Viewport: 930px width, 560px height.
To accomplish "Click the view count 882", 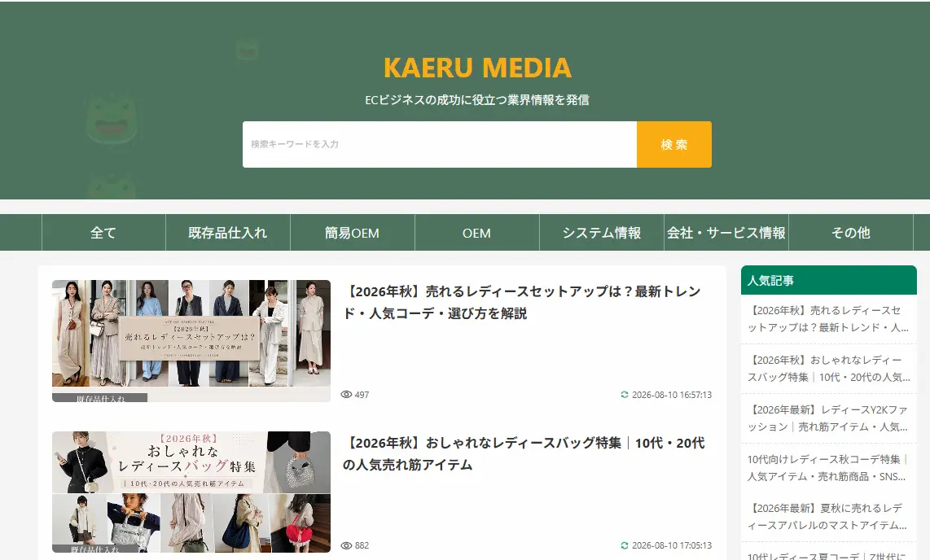I will click(362, 546).
